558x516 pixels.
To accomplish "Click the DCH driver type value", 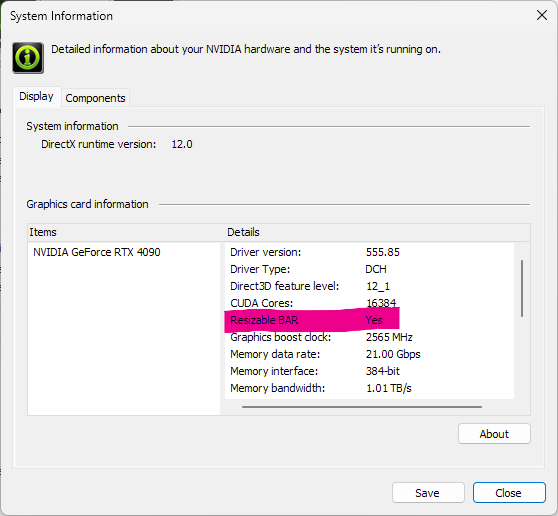I will (376, 269).
